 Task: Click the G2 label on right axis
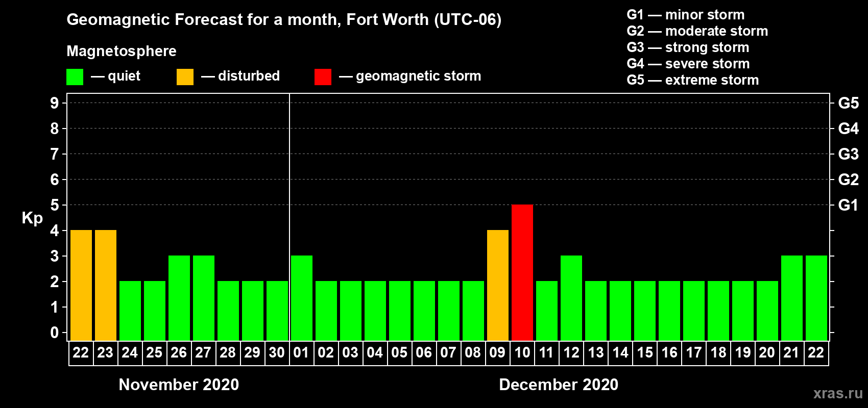848,180
